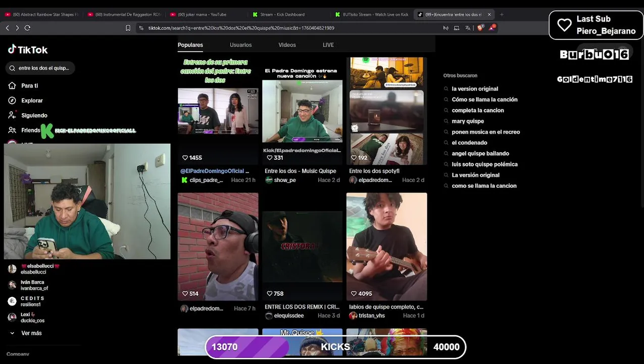
Task: Click the browser address bar URL
Action: 241,28
